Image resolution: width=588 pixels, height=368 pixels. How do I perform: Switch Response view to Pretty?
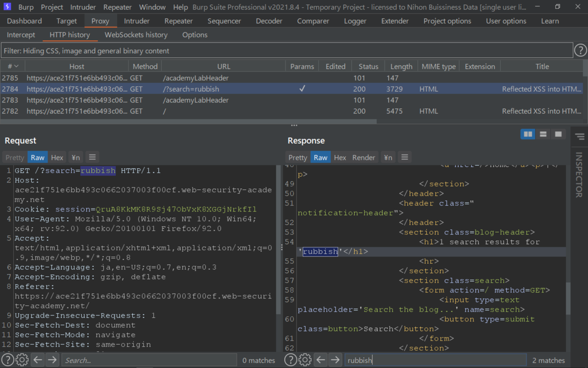[x=298, y=157]
